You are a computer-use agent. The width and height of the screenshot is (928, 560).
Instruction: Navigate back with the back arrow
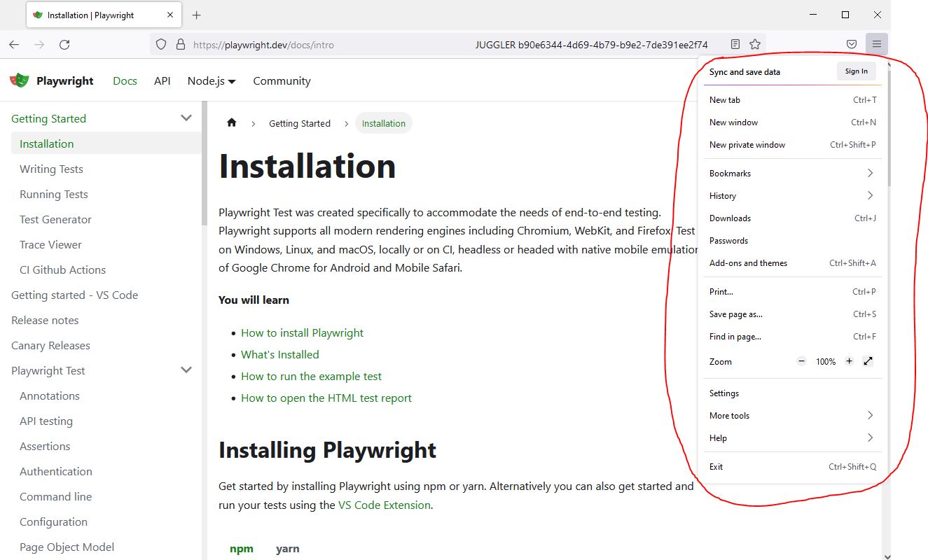(x=14, y=44)
